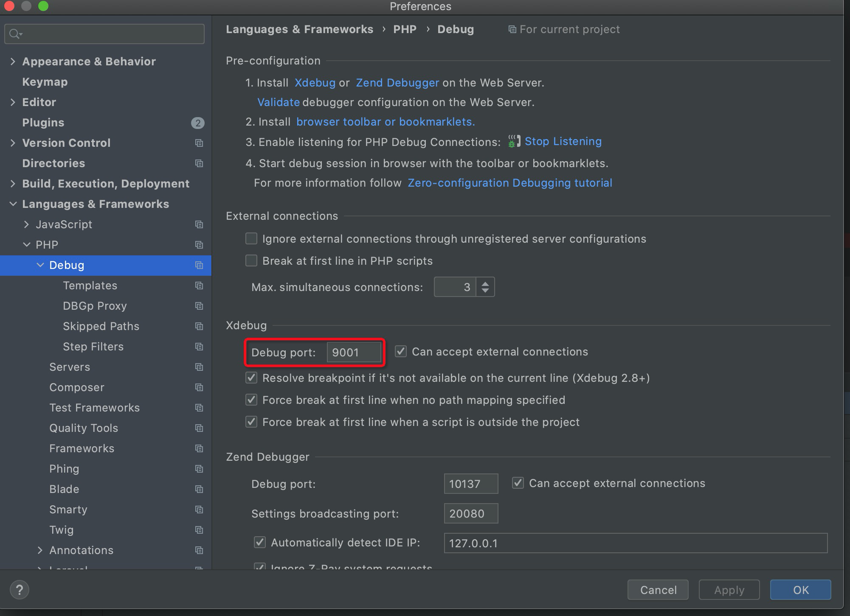Click the project-level icon beside Templates

pyautogui.click(x=199, y=286)
